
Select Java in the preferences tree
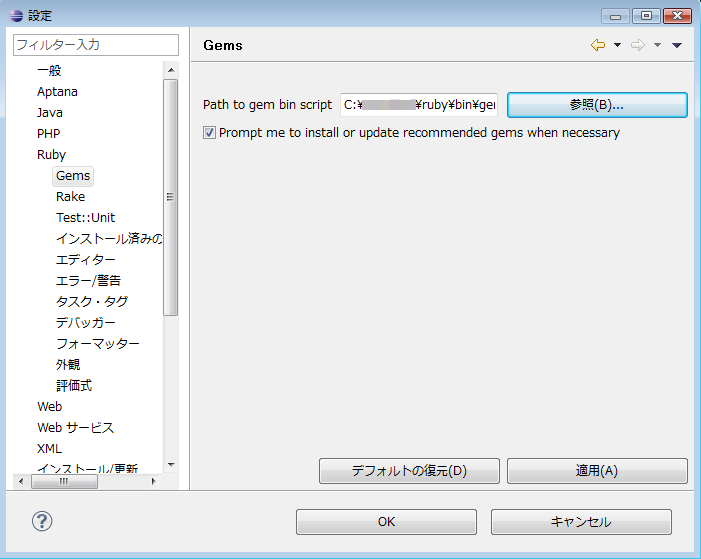[50, 113]
